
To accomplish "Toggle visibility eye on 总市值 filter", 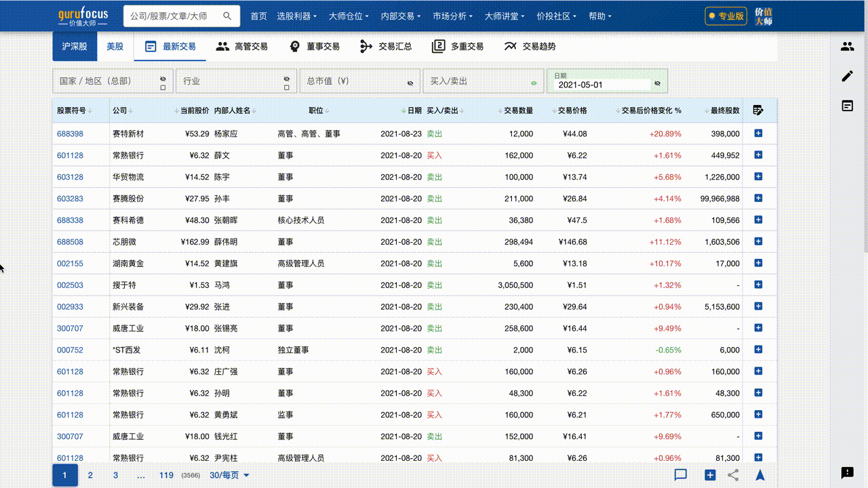I will [410, 83].
